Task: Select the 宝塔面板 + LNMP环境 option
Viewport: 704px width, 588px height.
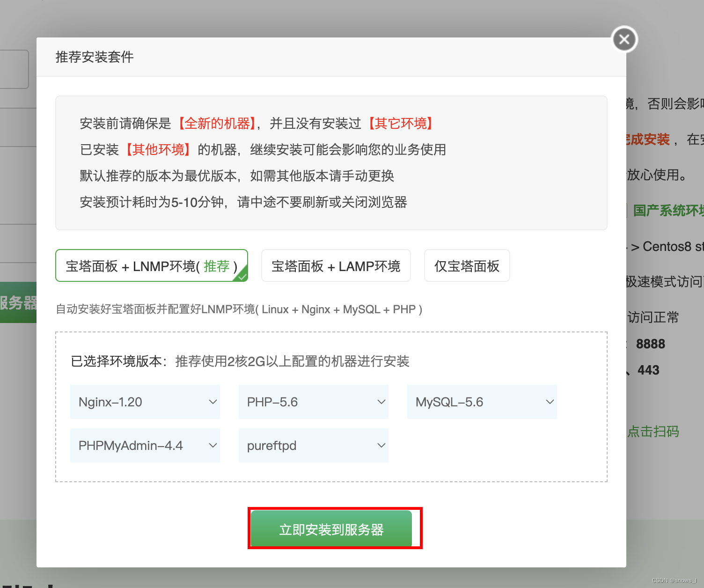Action: tap(152, 265)
